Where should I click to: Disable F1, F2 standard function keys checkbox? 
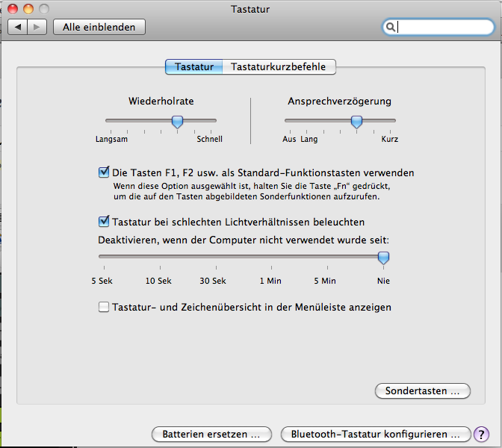[x=104, y=172]
